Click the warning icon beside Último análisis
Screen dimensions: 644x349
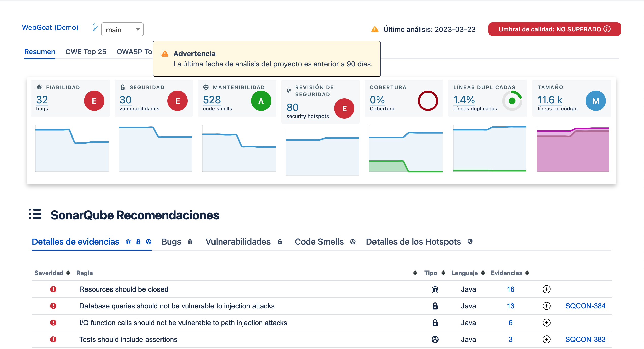coord(375,30)
